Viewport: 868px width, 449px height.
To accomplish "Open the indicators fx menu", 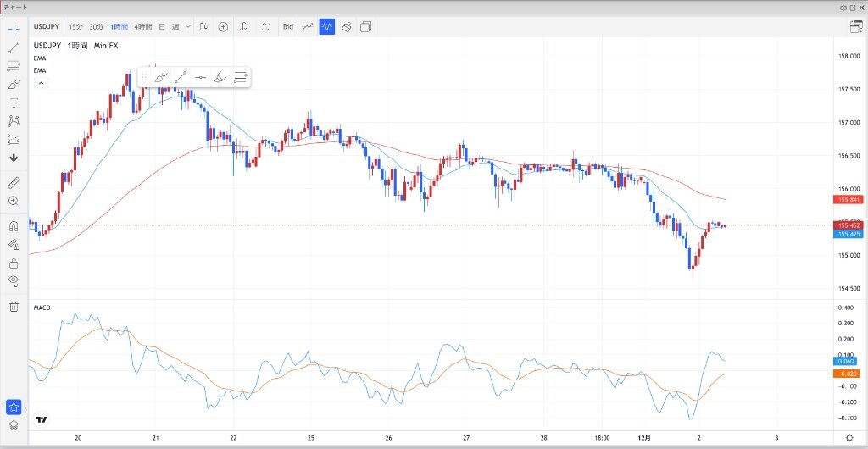I will (x=244, y=27).
